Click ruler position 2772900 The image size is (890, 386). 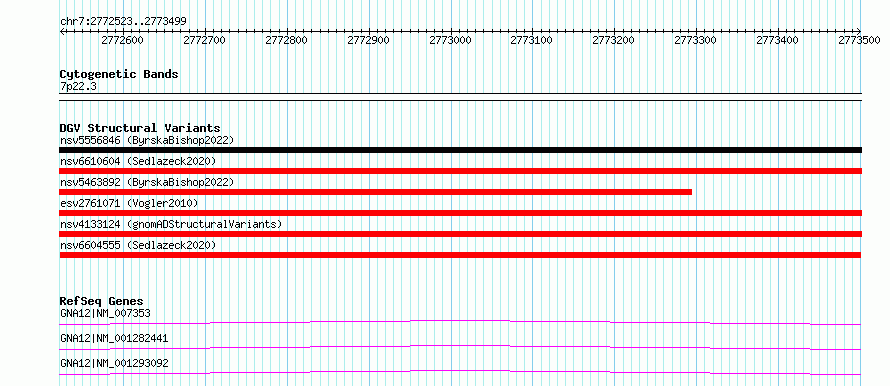pos(368,40)
